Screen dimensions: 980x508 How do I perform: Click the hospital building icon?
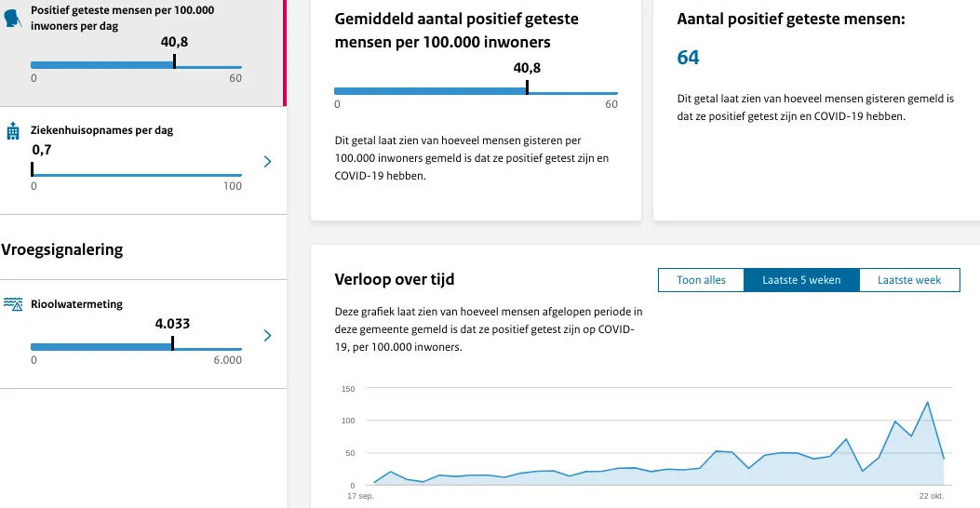(12, 130)
